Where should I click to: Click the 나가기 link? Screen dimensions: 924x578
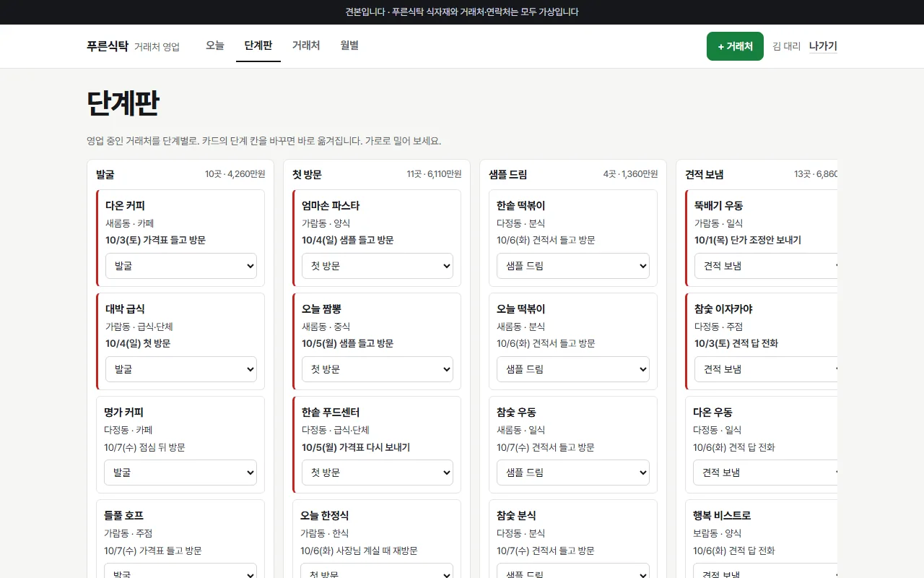point(823,46)
